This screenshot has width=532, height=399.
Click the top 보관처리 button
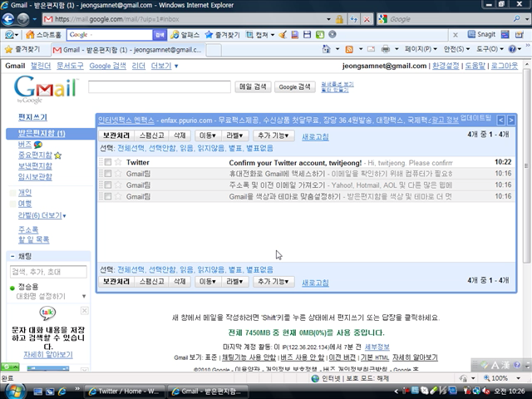pos(116,135)
